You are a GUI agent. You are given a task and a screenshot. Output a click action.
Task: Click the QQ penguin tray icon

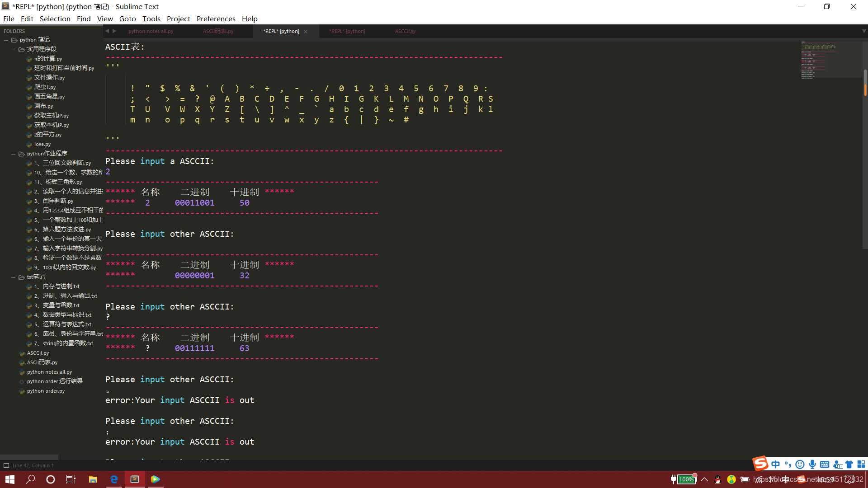coord(717,479)
